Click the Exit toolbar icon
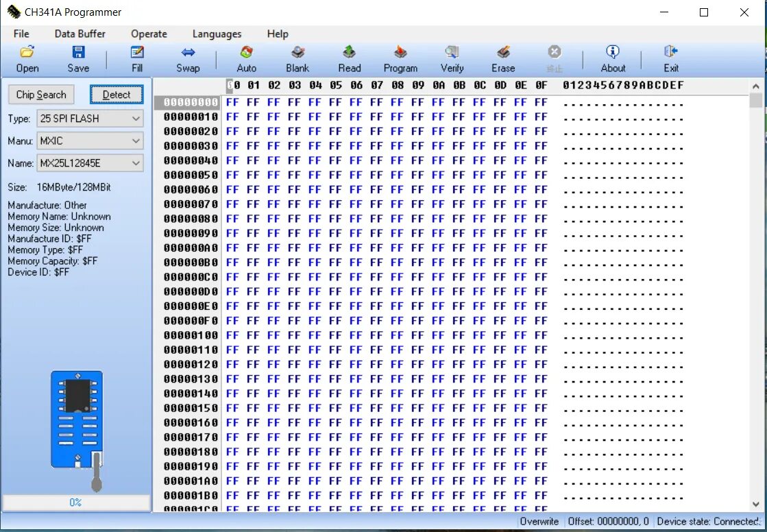Viewport: 767px width, 532px height. click(670, 52)
